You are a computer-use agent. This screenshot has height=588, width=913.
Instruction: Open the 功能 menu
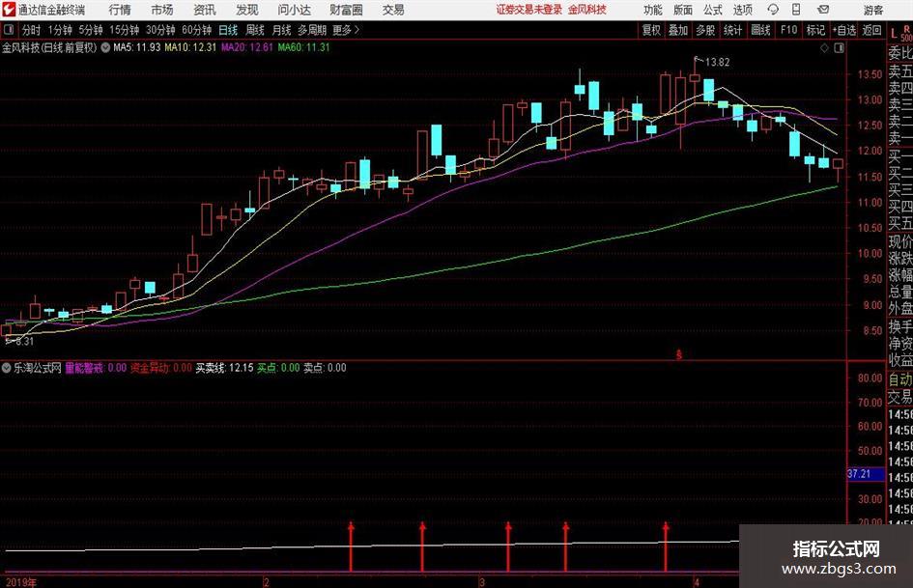[x=653, y=10]
